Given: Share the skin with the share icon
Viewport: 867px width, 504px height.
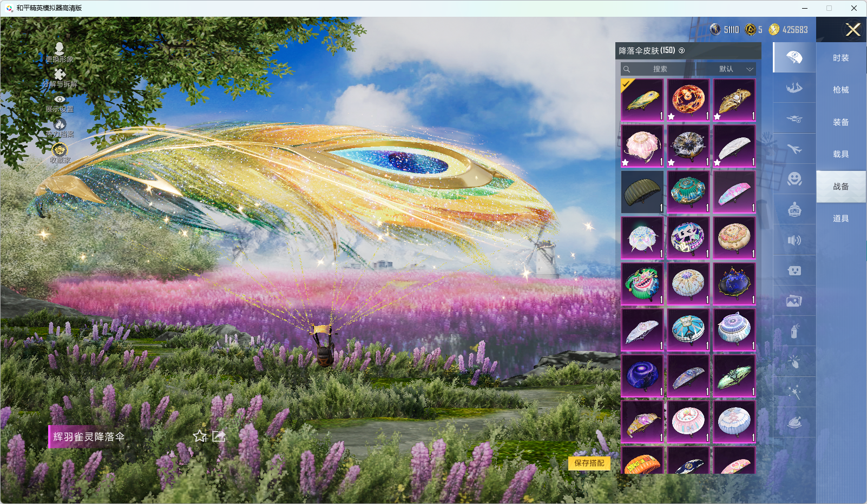Looking at the screenshot, I should (219, 436).
